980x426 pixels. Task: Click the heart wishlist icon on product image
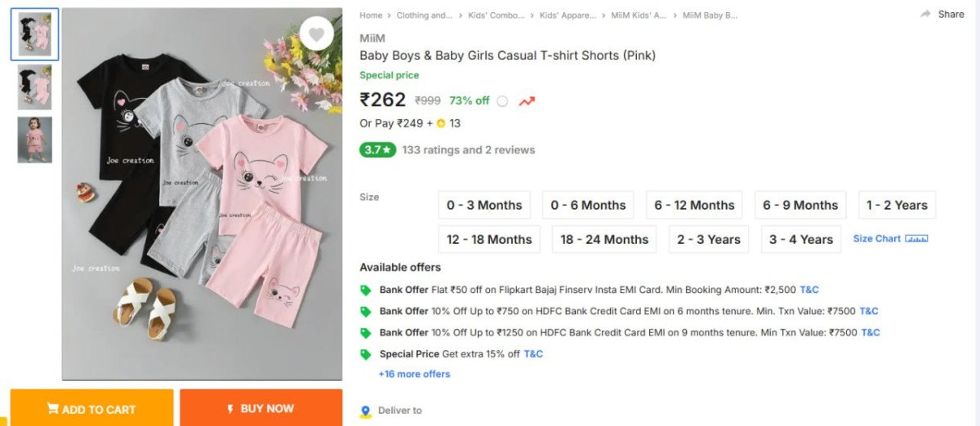(x=317, y=34)
